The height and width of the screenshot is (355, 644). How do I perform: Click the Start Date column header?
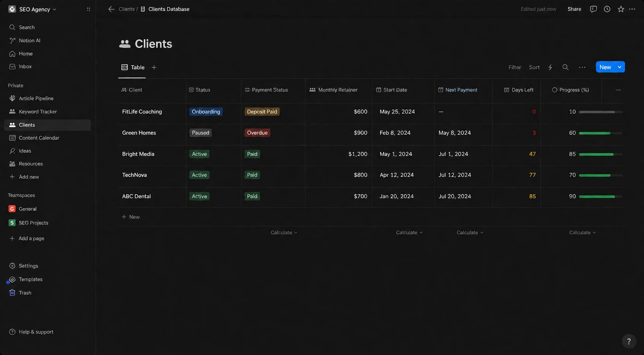404,90
